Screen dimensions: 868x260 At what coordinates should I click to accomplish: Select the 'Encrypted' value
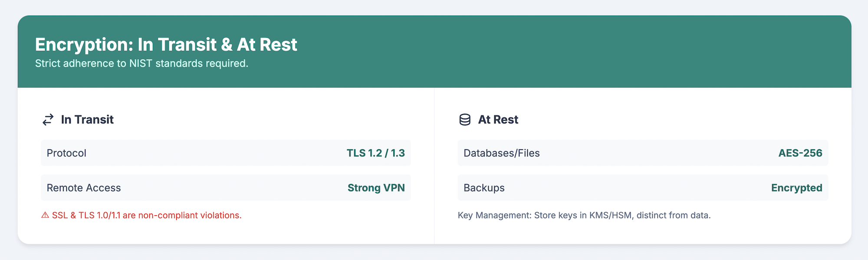tap(796, 188)
